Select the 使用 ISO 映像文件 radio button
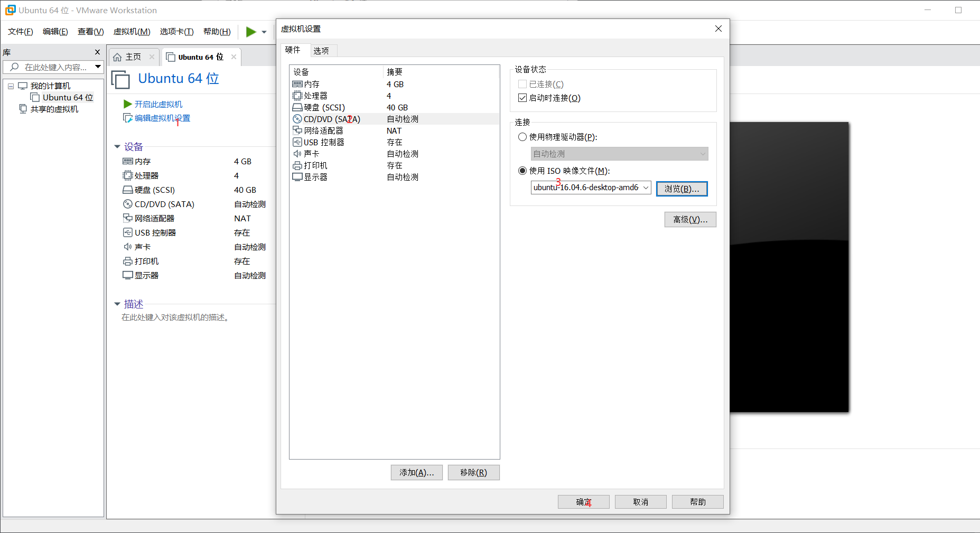This screenshot has width=980, height=533. coord(522,171)
